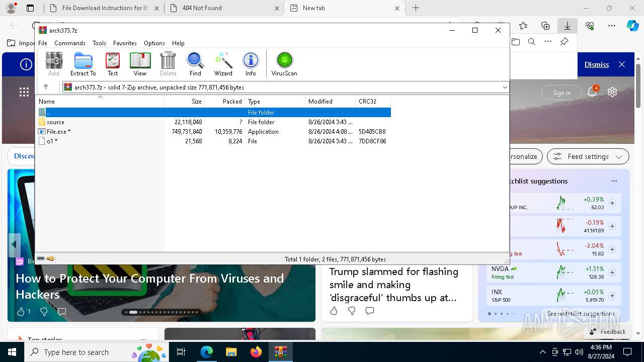Viewport: 644px width, 362px height.
Task: Dislike the Trump article thumbs down
Action: pos(352,311)
